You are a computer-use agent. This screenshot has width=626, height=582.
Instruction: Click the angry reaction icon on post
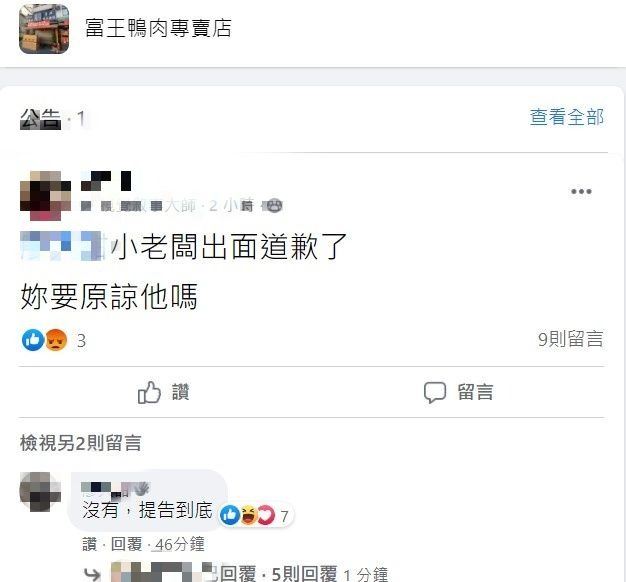[x=56, y=340]
